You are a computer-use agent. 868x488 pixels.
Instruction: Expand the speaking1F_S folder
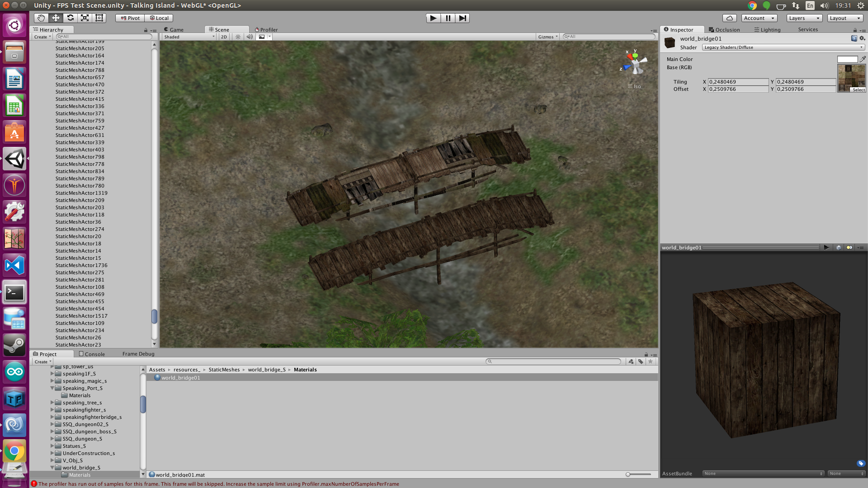(52, 374)
